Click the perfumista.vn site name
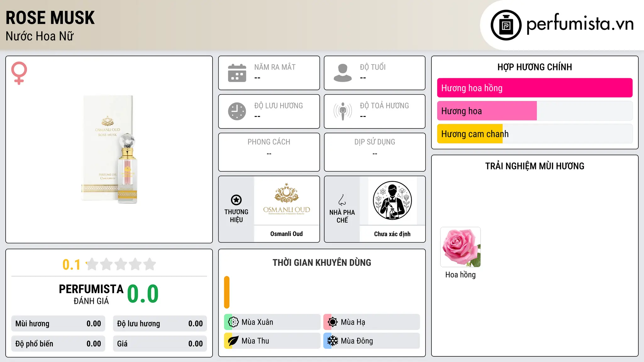Viewport: 644px width, 362px height. pos(580,24)
